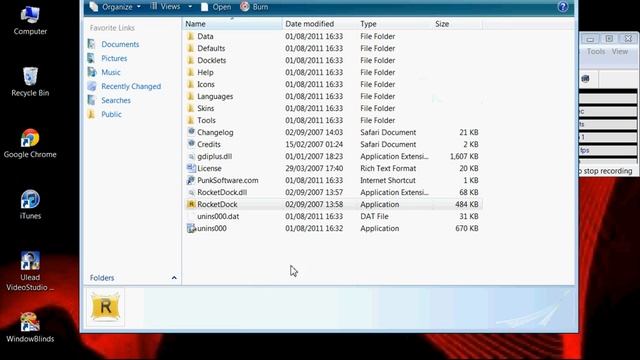640x360 pixels.
Task: Expand the Folders pane chevron
Action: tap(174, 278)
